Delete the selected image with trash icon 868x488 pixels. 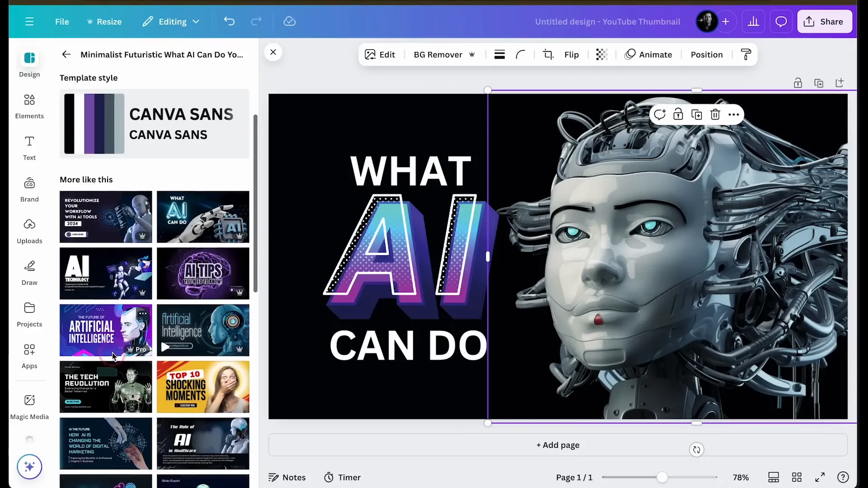[715, 114]
